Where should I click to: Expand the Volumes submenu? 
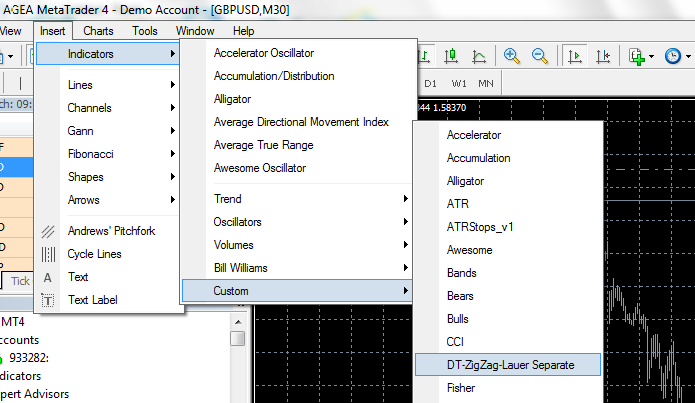[297, 245]
